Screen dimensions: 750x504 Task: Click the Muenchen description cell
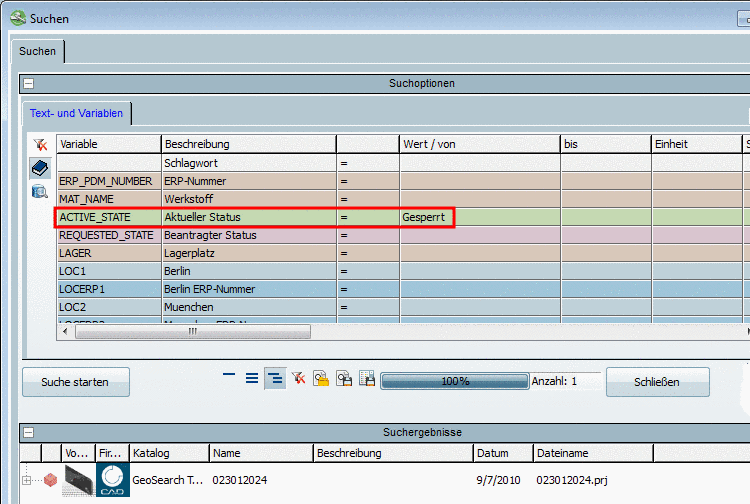(x=249, y=307)
